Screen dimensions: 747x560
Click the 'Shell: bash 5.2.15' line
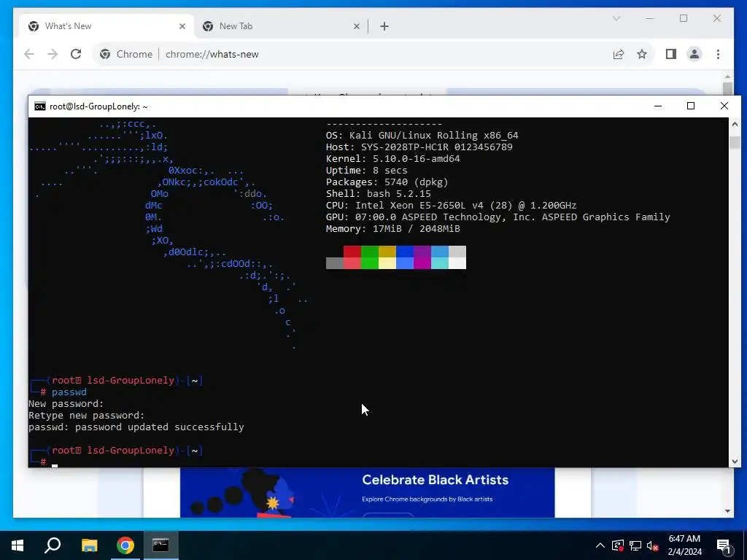click(x=379, y=194)
